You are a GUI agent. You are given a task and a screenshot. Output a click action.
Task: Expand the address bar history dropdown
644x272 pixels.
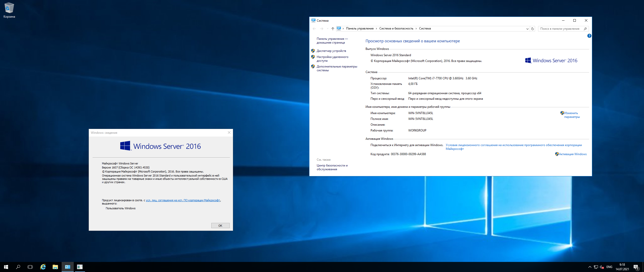coord(527,29)
